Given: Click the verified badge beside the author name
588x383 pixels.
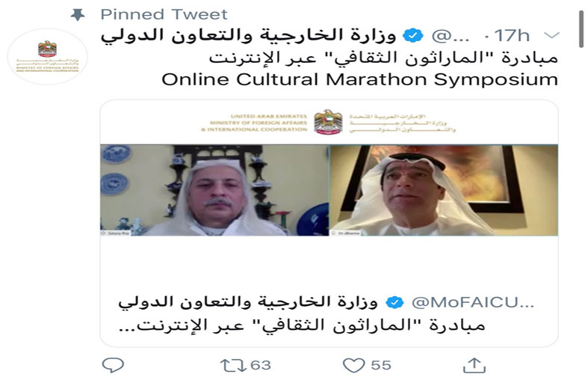Looking at the screenshot, I should [x=413, y=36].
